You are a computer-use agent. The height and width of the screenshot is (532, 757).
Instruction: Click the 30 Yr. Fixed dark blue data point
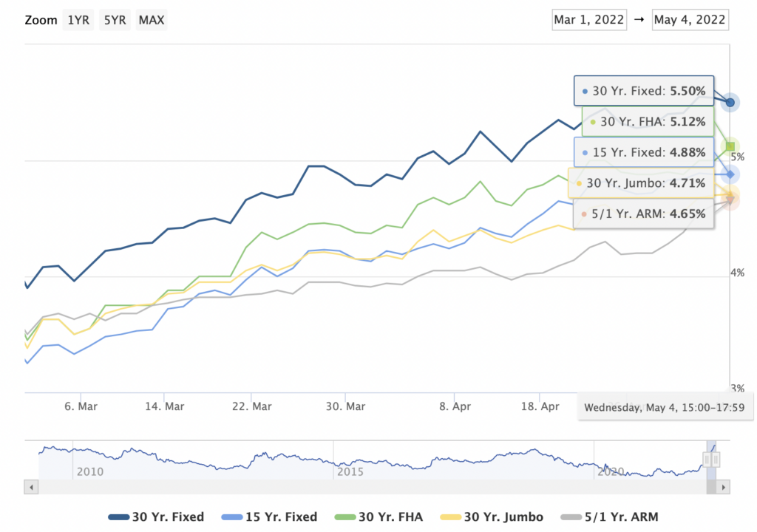pos(730,102)
